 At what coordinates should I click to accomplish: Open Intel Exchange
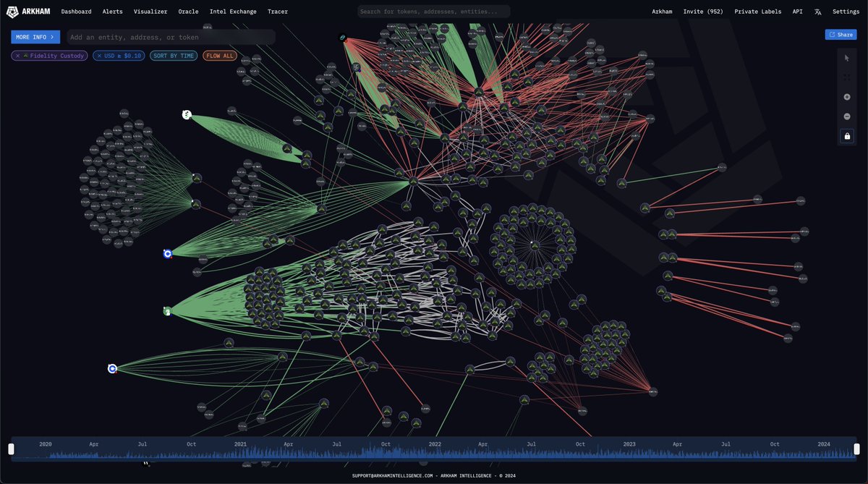pyautogui.click(x=233, y=12)
